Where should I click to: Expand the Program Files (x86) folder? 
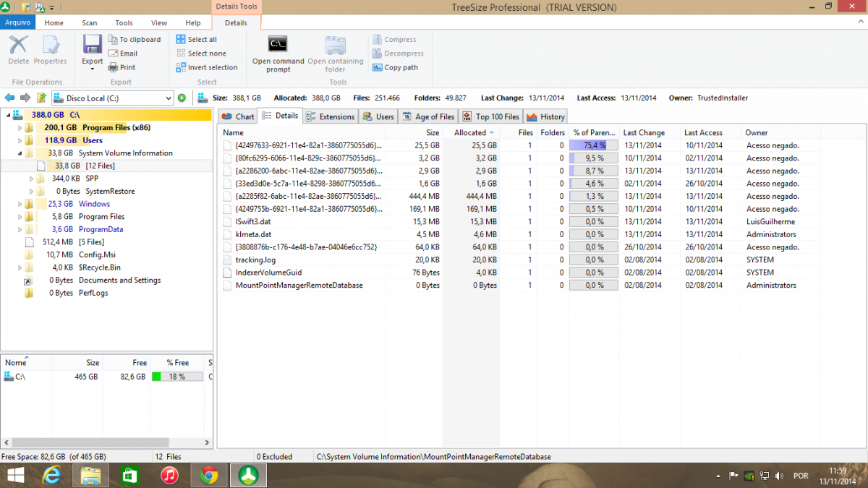20,128
